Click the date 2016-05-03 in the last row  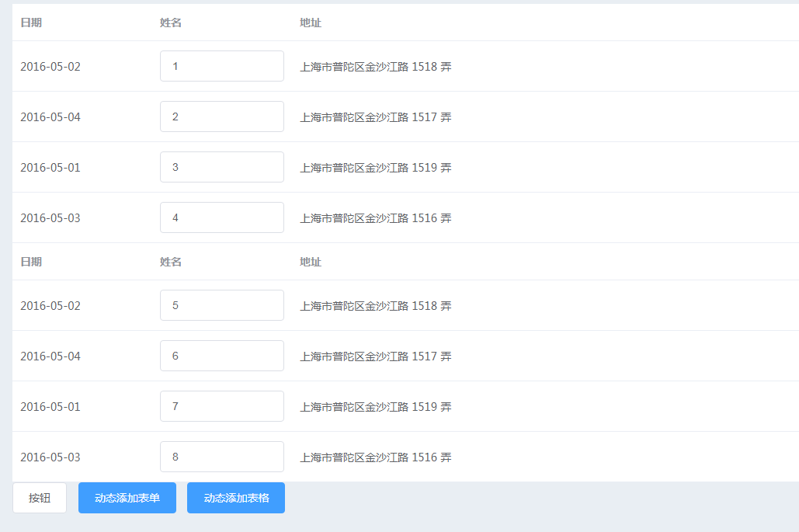(50, 456)
